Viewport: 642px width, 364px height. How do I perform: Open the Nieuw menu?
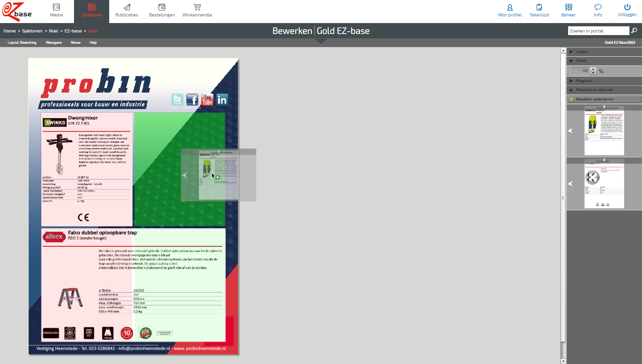click(76, 43)
